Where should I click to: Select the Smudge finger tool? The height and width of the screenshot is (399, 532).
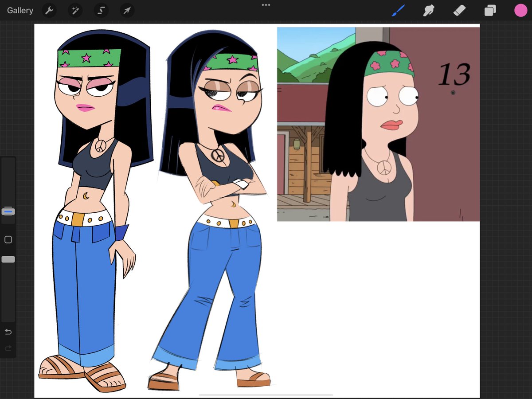[429, 11]
